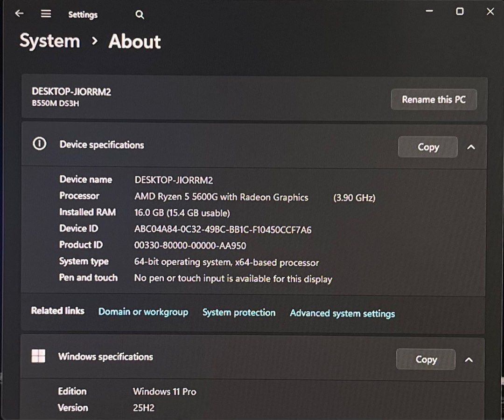Click the About breadcrumb label
This screenshot has width=504, height=420.
click(x=134, y=41)
